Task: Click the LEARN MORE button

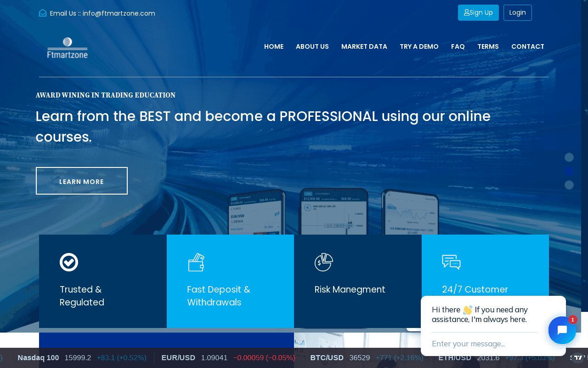Action: coord(82,181)
